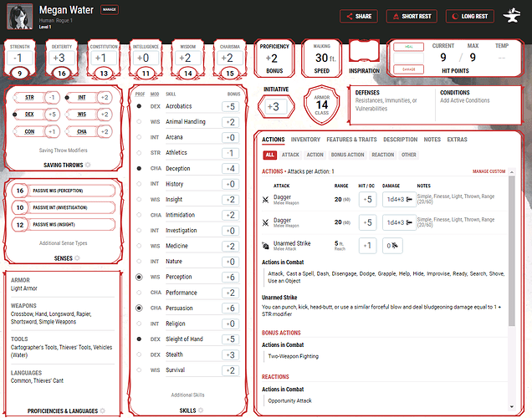
Task: Click Survival proficiency circle
Action: click(x=139, y=370)
